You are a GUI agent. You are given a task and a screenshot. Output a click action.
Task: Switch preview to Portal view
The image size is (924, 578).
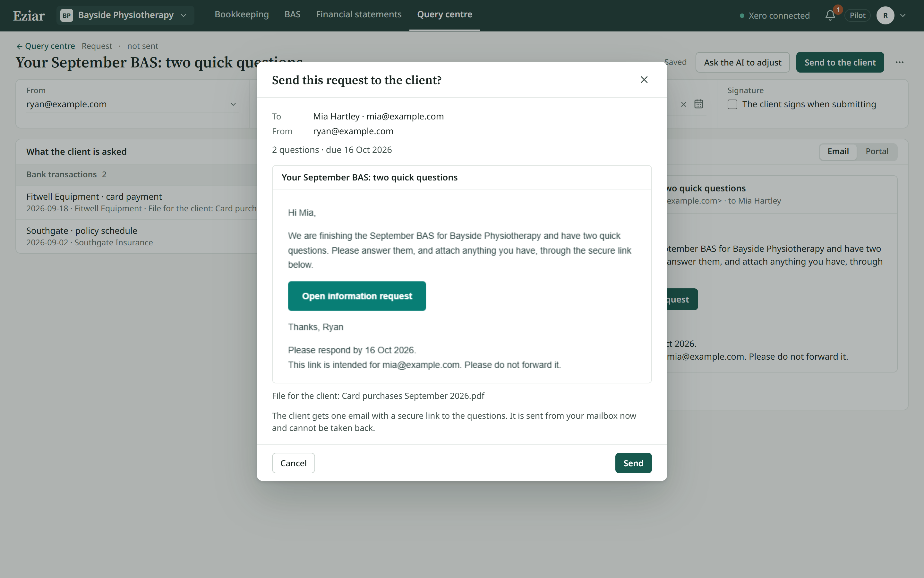pos(877,151)
